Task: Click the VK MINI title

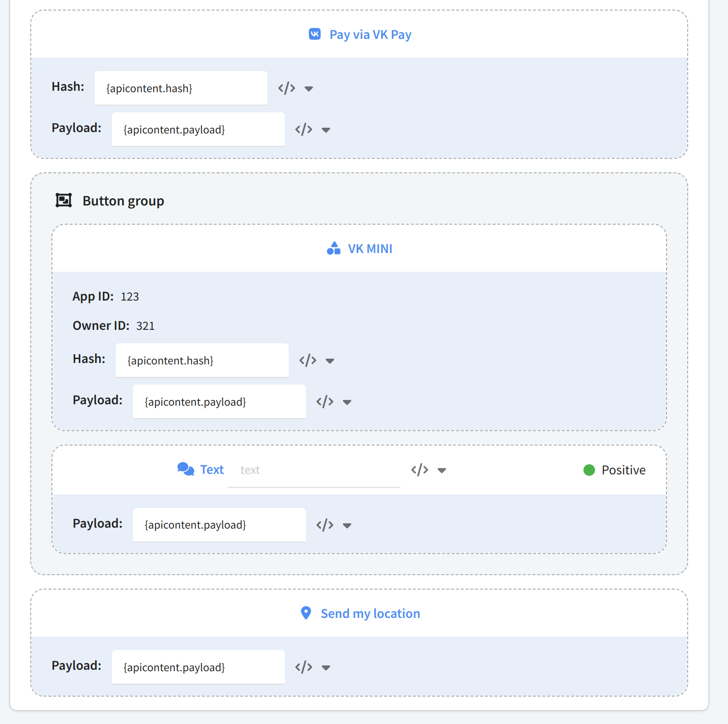Action: pos(370,249)
